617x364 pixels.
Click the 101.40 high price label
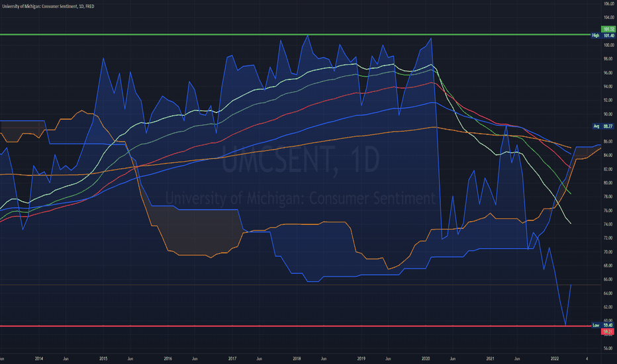click(609, 36)
